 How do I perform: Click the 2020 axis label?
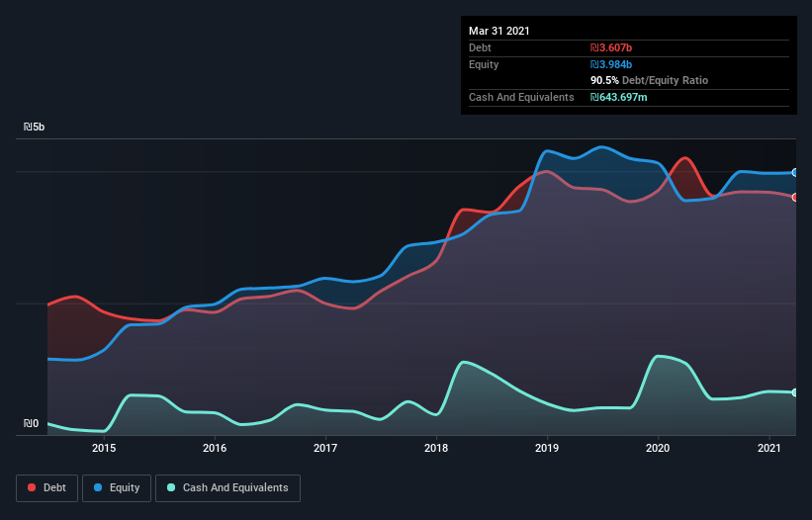coord(658,448)
